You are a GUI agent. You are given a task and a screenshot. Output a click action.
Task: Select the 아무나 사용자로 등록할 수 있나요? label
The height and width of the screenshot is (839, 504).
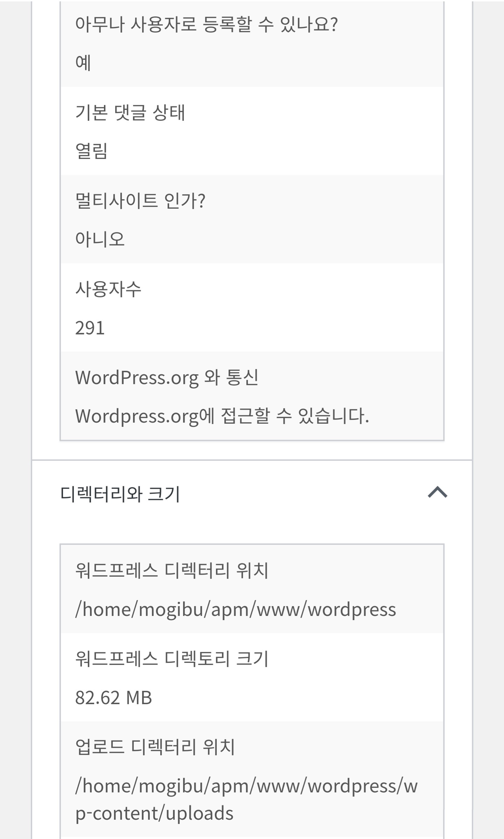[x=206, y=24]
